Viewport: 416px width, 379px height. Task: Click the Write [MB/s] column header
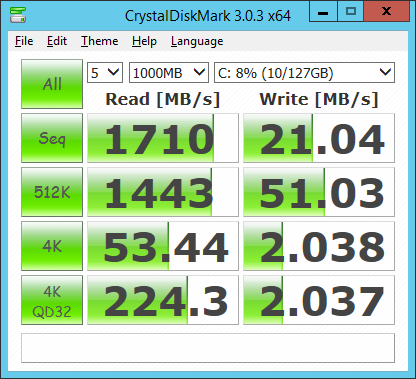(319, 99)
